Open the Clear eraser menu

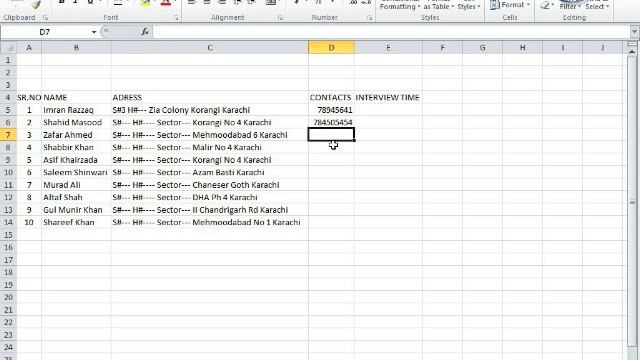pos(547,5)
